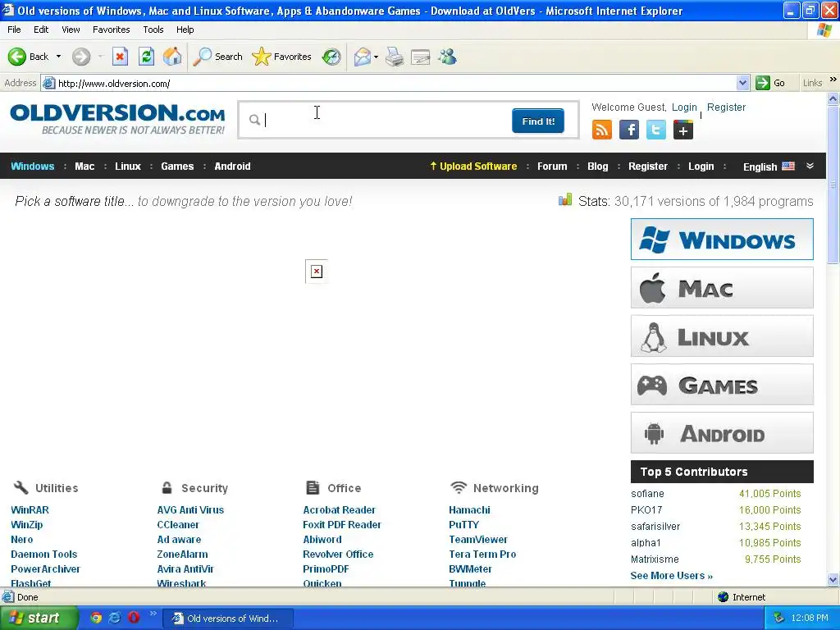
Task: Select the Windows tab in site navigation
Action: [x=33, y=166]
